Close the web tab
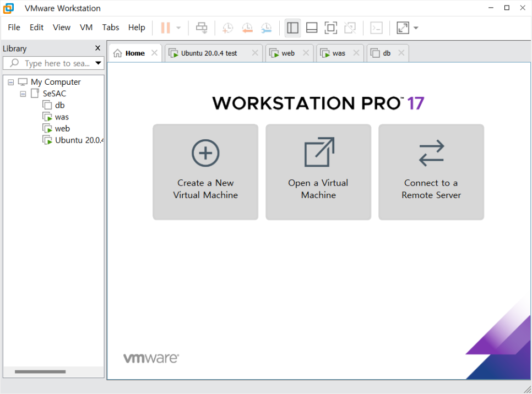 (x=306, y=53)
